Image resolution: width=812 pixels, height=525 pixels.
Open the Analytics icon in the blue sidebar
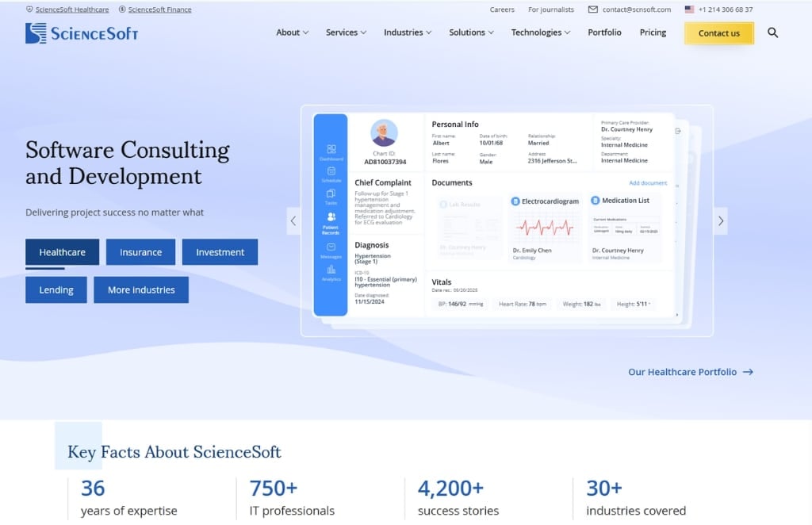pos(331,270)
